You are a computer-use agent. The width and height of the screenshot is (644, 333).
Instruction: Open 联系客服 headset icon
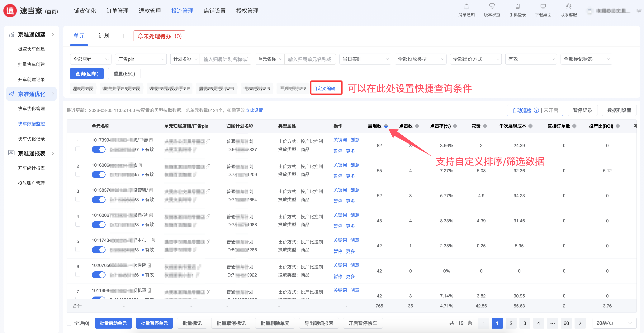tap(569, 7)
